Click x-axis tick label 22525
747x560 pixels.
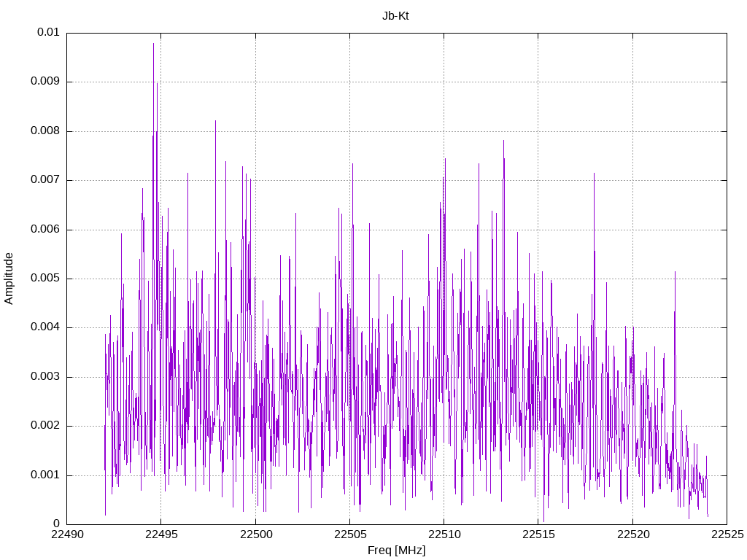click(x=727, y=534)
